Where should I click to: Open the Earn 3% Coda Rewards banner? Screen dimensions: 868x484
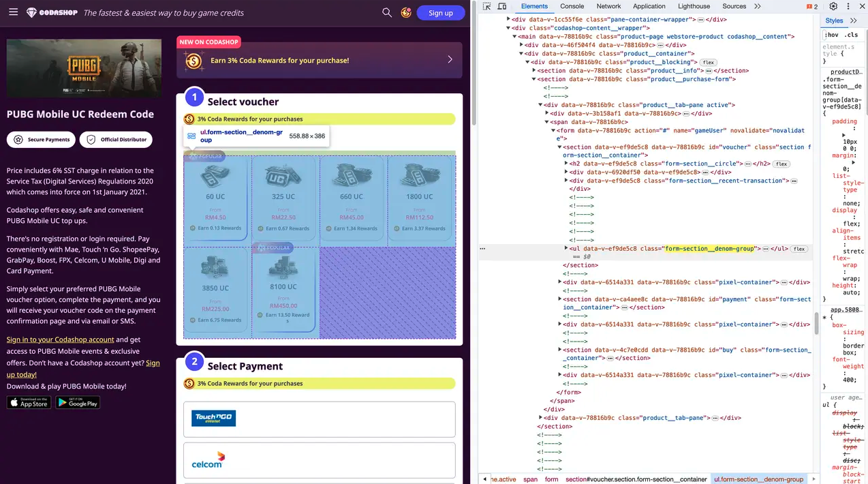point(319,60)
